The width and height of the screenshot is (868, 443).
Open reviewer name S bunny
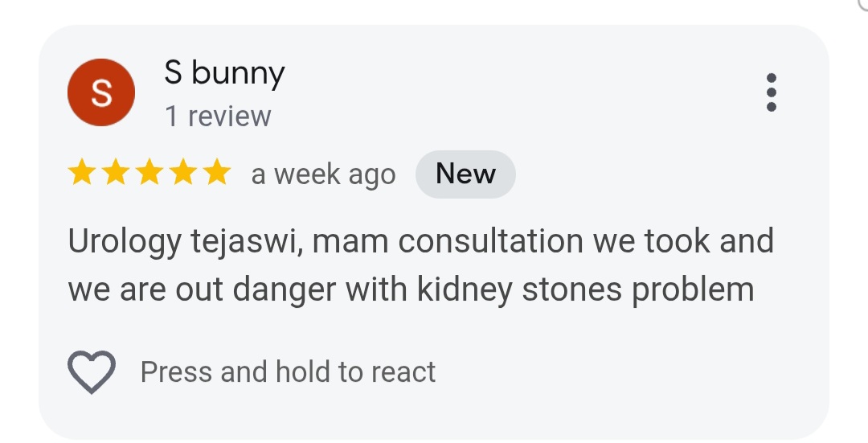tap(225, 74)
